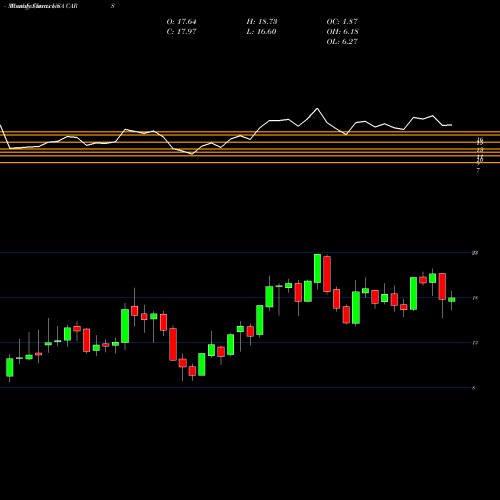The width and height of the screenshot is (500, 500).
Task: Click the high value H: 18.73
Action: coord(262,22)
